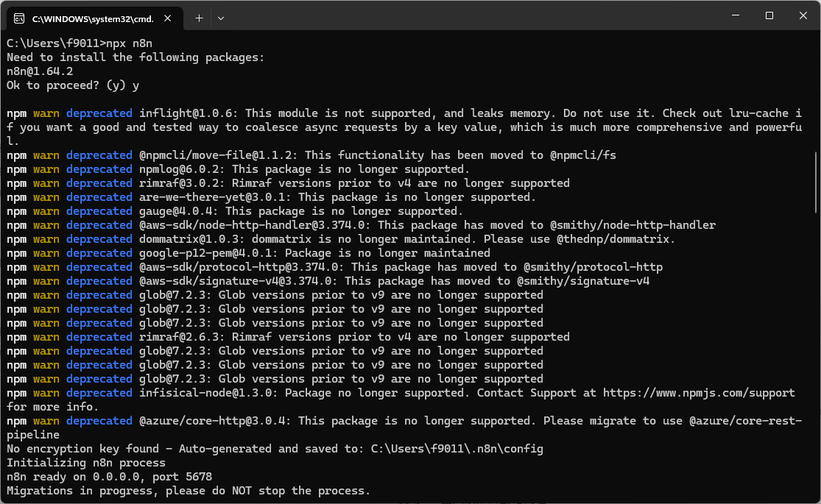Expand the new tab profiles dropdown
This screenshot has width=821, height=504.
(221, 18)
